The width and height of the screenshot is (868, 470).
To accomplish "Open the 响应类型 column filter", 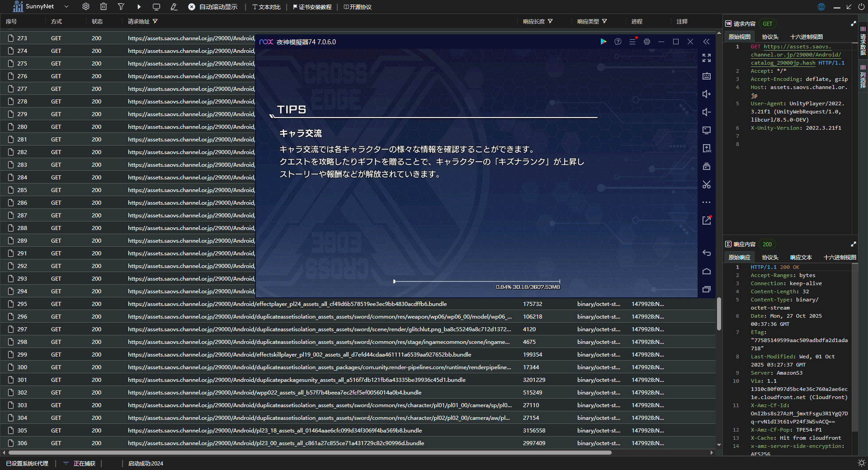I will click(x=604, y=21).
